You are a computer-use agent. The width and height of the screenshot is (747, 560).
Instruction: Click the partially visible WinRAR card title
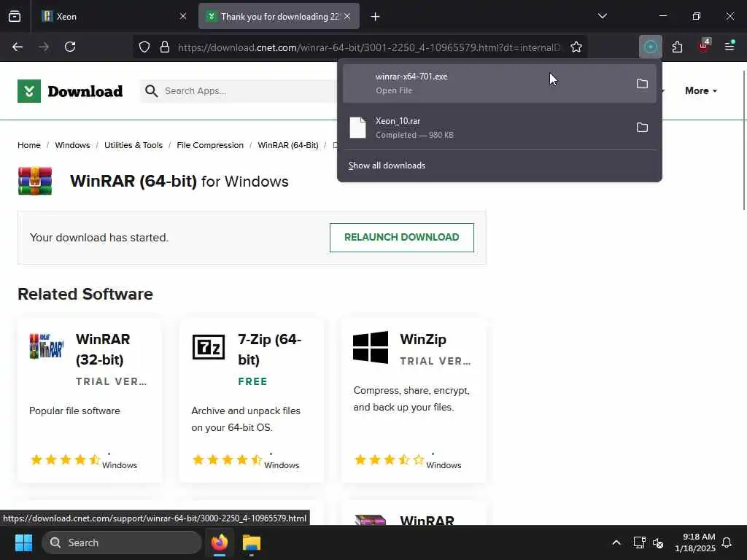click(x=427, y=520)
